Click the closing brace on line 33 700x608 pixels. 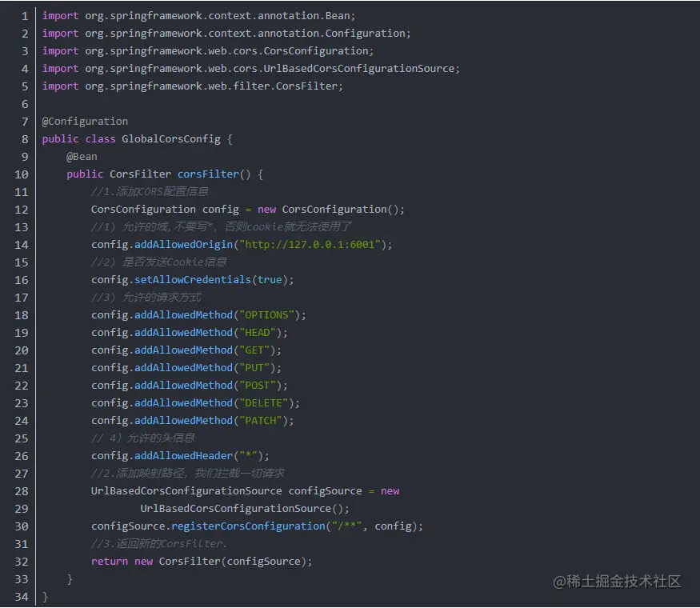[70, 579]
